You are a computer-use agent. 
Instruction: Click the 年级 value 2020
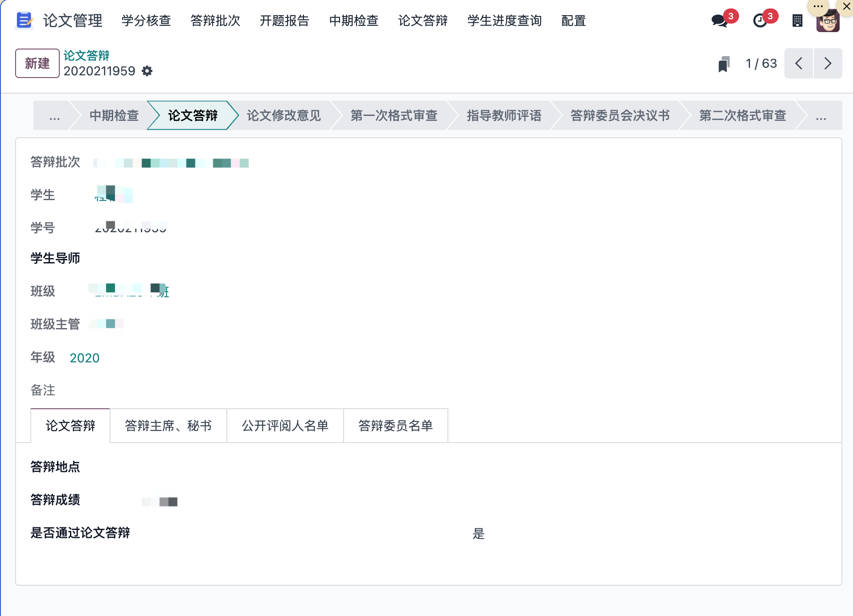tap(85, 358)
